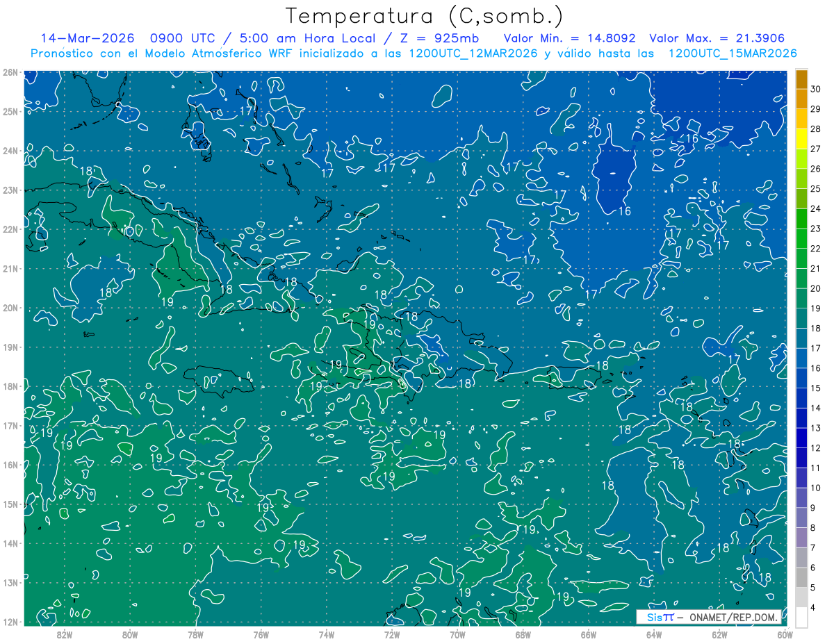Click the "62W" longitude label
The width and height of the screenshot is (834, 644).
coord(719,634)
